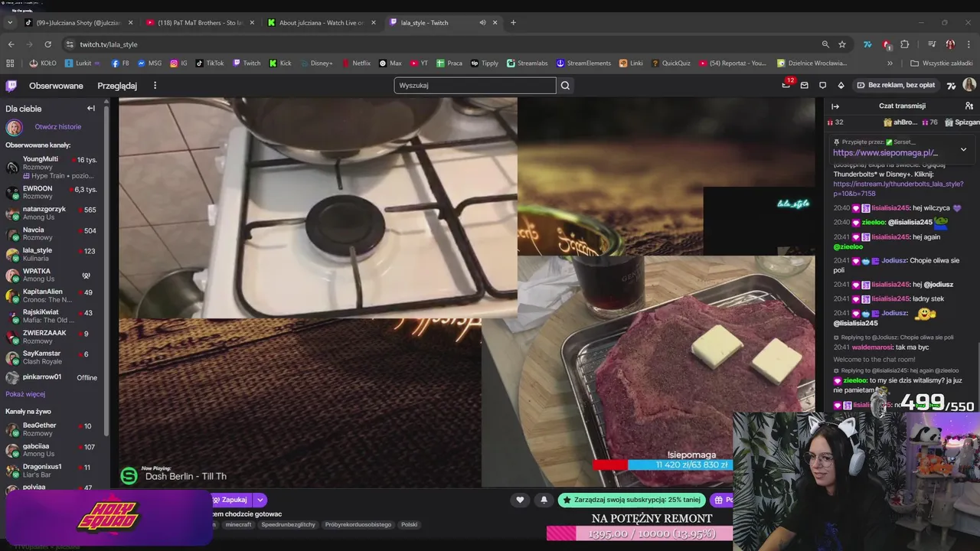Click the Bez reklam, bez opłat button

[x=896, y=85]
